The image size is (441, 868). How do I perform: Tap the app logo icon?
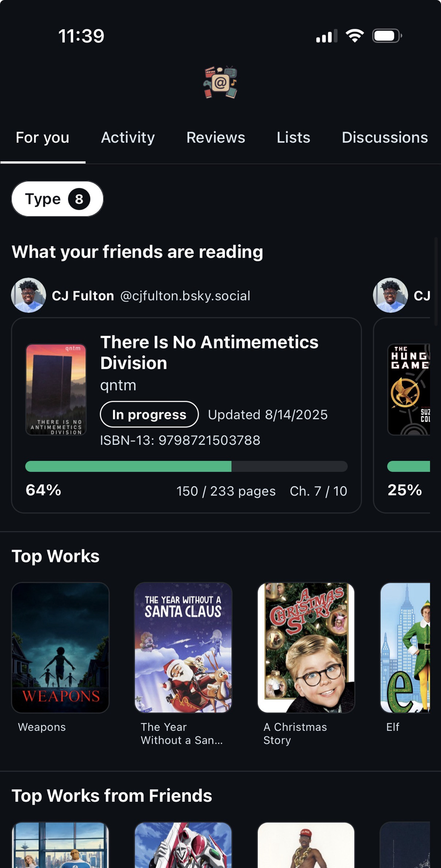220,82
